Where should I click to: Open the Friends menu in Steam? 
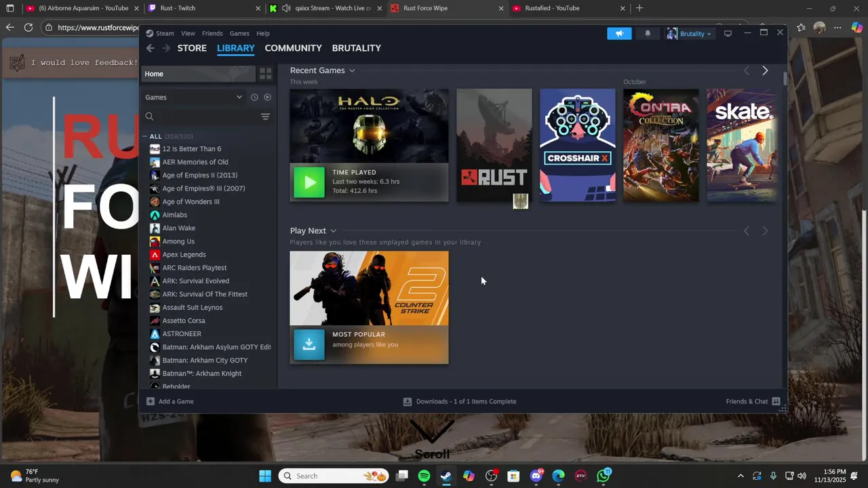click(212, 33)
